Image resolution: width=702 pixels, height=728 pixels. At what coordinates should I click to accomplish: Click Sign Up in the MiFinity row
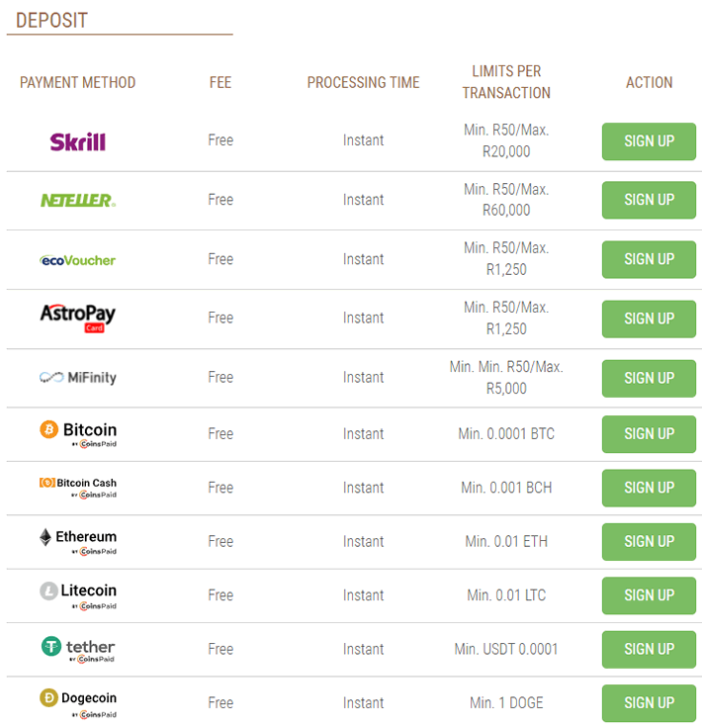[x=649, y=378]
